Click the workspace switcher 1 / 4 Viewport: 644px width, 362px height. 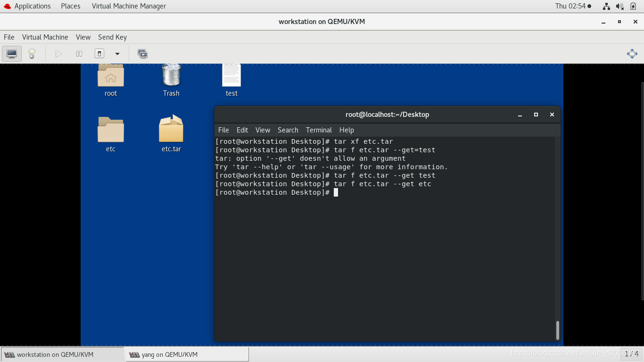point(632,354)
